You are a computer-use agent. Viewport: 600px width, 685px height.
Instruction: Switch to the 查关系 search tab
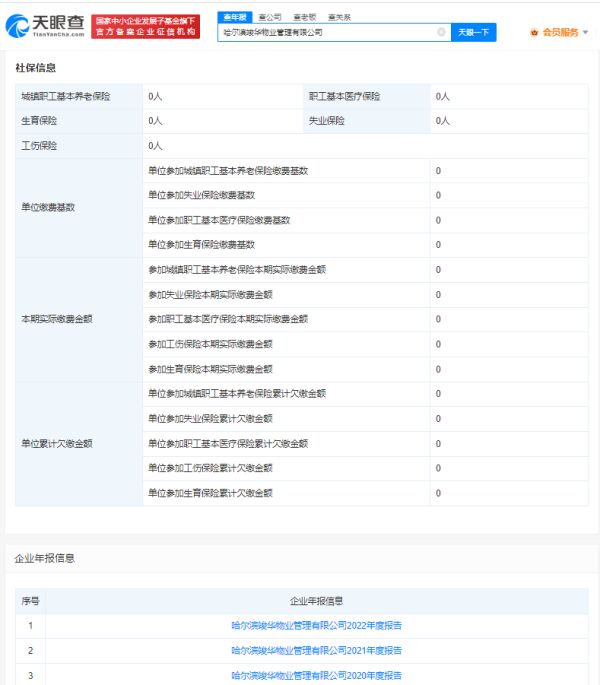339,17
